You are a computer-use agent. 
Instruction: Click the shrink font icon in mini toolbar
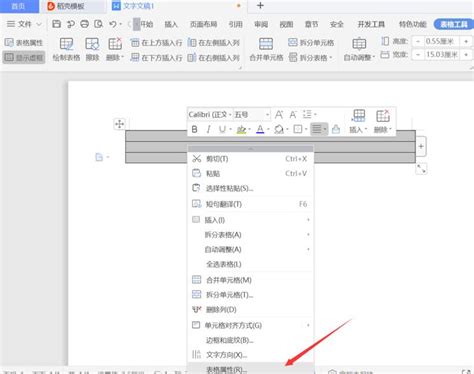(x=293, y=115)
